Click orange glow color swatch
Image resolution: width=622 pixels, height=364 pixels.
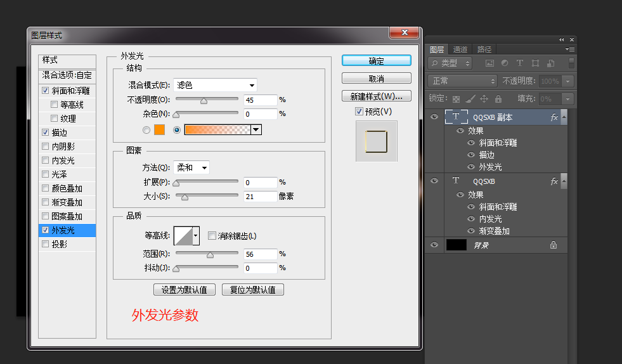coord(160,130)
